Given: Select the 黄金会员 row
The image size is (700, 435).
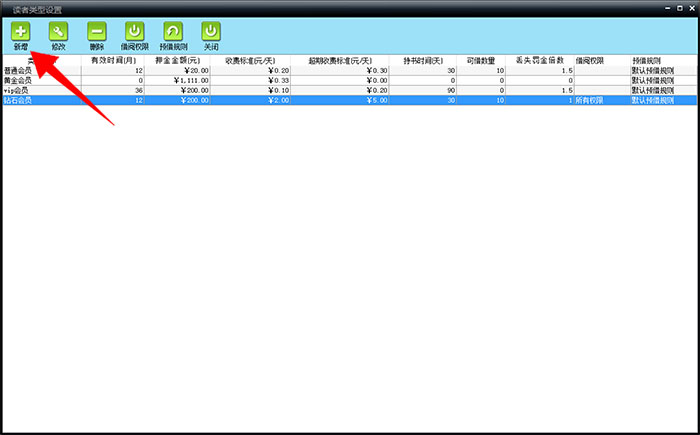Looking at the screenshot, I should click(x=350, y=80).
